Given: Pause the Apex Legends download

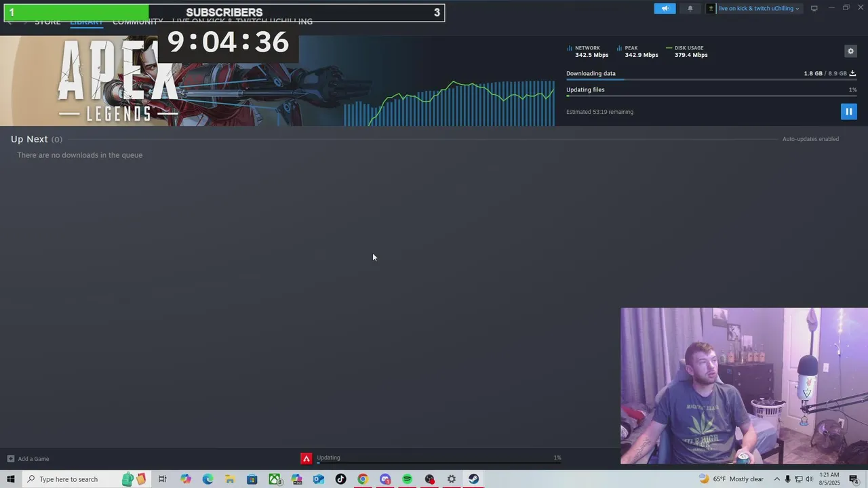Looking at the screenshot, I should coord(848,111).
